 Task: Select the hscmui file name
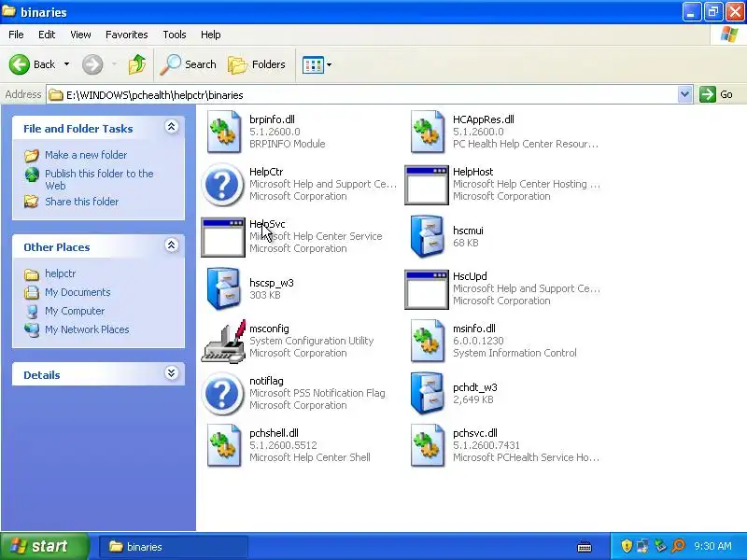(468, 231)
